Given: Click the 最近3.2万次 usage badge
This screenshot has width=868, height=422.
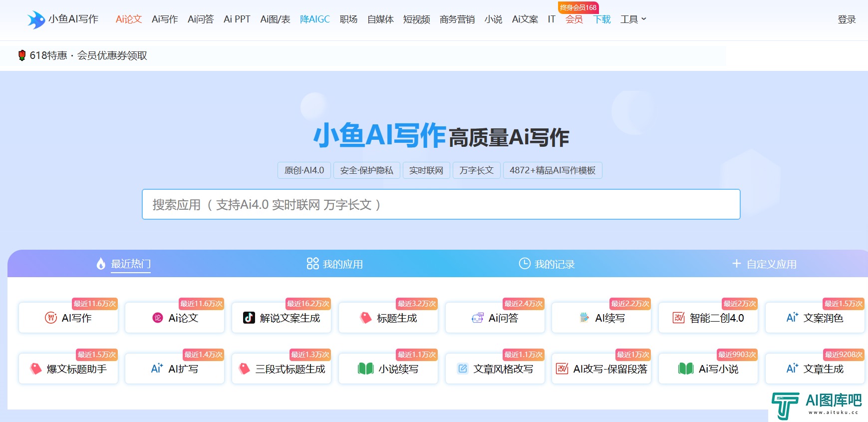Looking at the screenshot, I should tap(417, 304).
